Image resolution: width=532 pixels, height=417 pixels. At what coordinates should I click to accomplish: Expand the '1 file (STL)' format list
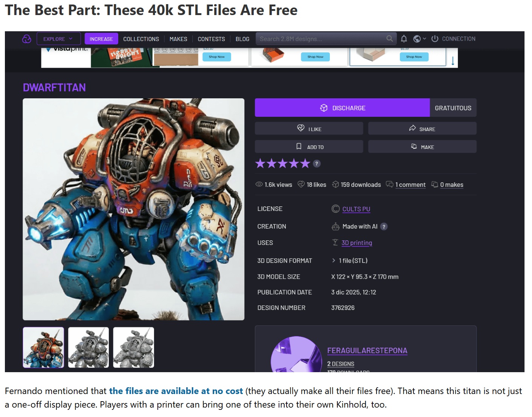tap(349, 260)
